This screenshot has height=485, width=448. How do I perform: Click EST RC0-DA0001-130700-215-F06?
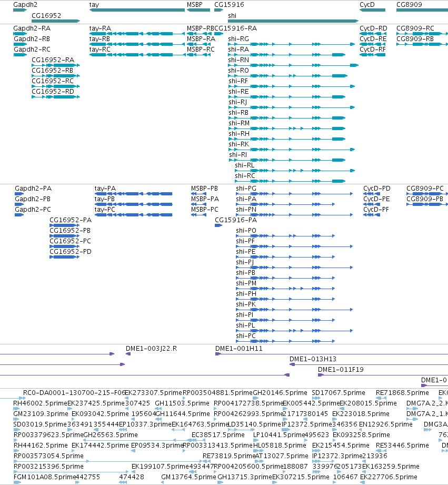pyautogui.click(x=75, y=393)
